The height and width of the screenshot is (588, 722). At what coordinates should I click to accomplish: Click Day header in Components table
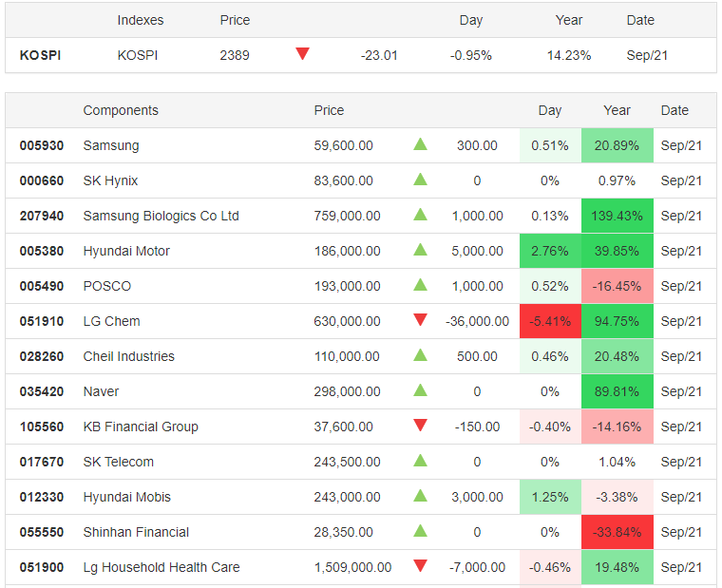point(550,110)
